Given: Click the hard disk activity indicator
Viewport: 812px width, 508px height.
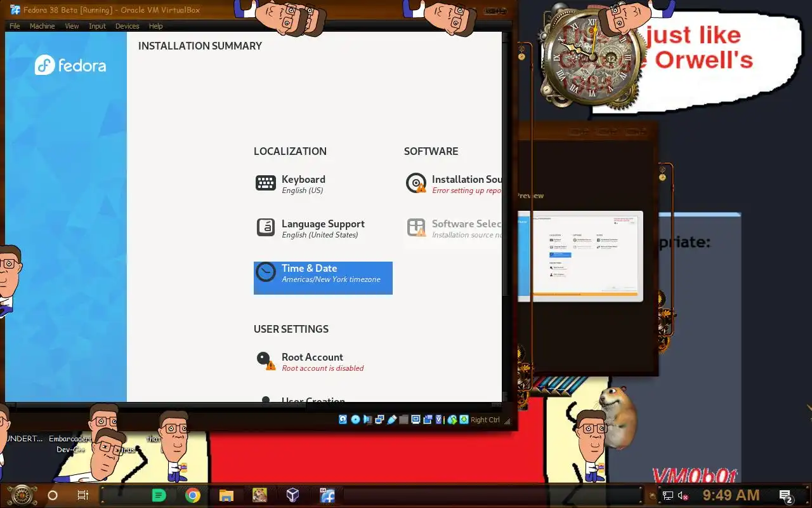Looking at the screenshot, I should [343, 419].
